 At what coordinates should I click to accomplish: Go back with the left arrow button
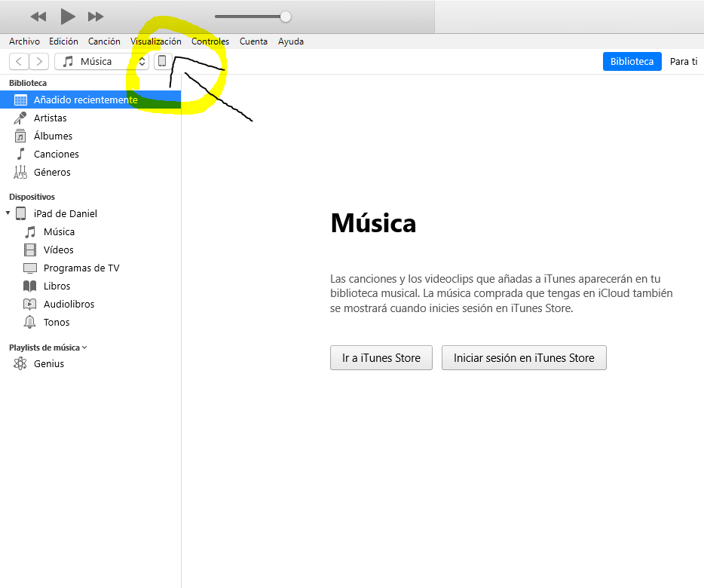[19, 62]
